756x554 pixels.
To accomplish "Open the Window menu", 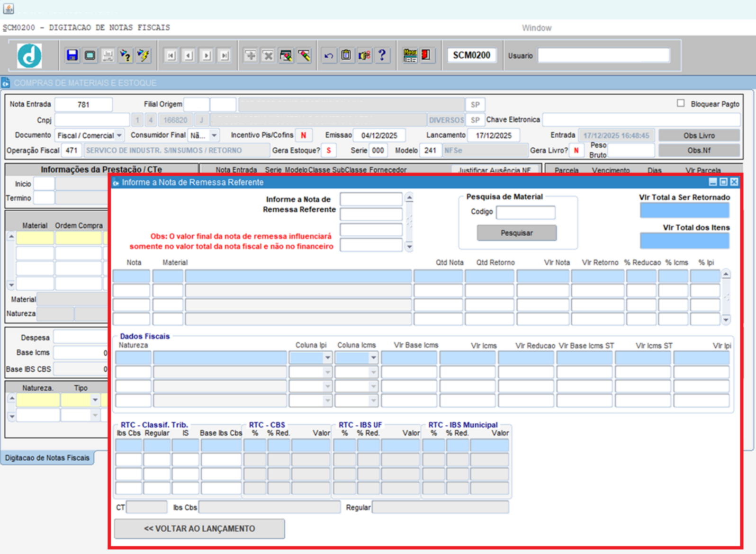I will [x=536, y=28].
